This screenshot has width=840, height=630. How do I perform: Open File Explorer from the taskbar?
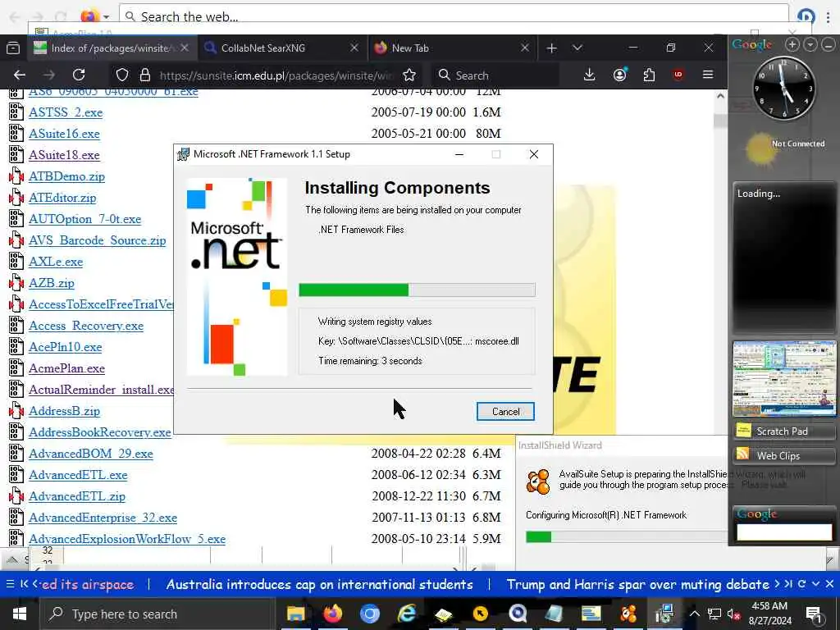pyautogui.click(x=295, y=614)
